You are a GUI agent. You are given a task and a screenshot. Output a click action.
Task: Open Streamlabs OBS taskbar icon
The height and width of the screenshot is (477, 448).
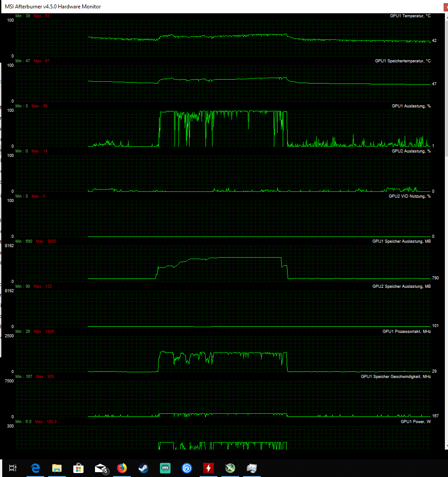[x=165, y=468]
